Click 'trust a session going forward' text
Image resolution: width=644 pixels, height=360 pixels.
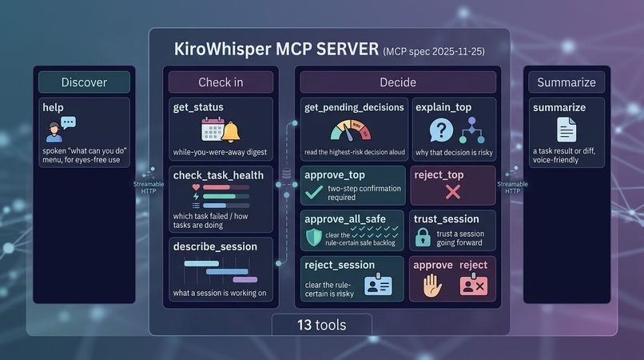(x=460, y=238)
